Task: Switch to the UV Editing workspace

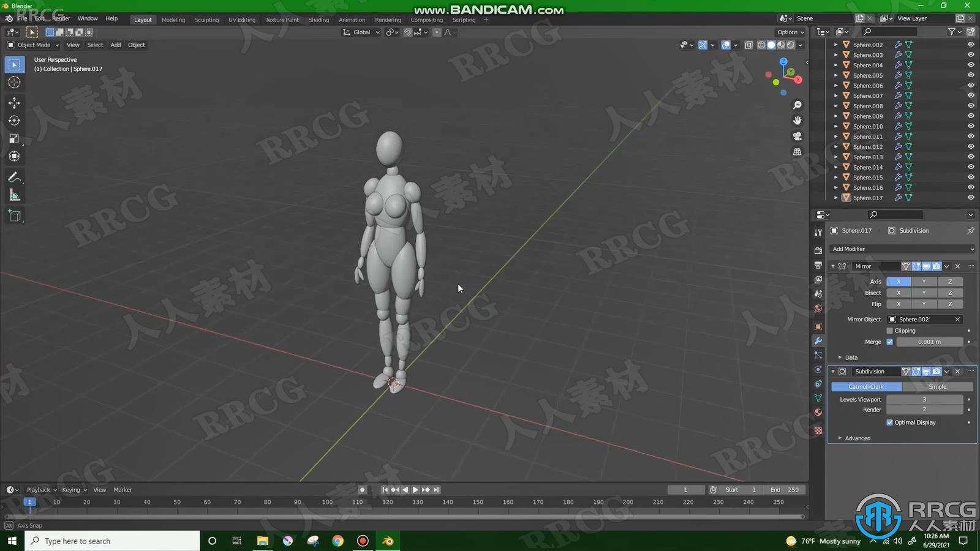Action: 242,20
